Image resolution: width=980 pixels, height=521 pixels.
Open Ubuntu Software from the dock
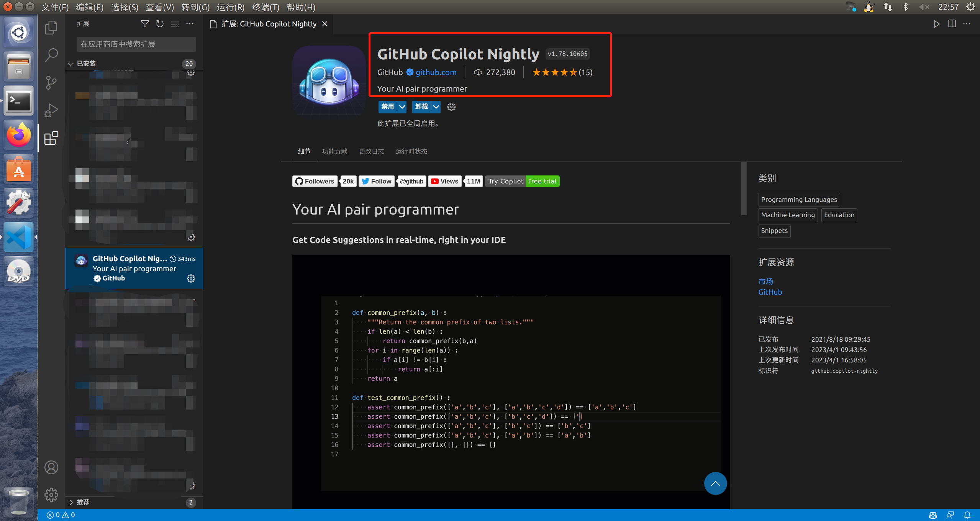tap(18, 169)
